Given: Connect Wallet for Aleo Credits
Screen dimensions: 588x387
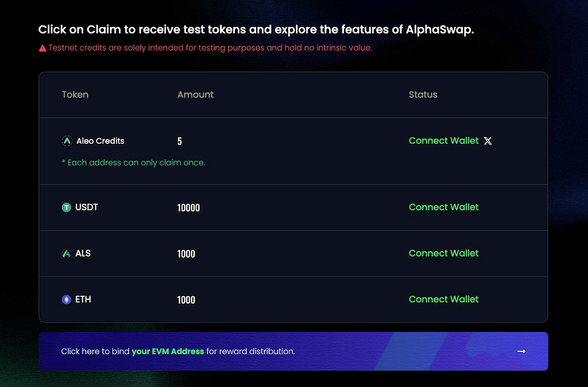Looking at the screenshot, I should (x=444, y=141).
